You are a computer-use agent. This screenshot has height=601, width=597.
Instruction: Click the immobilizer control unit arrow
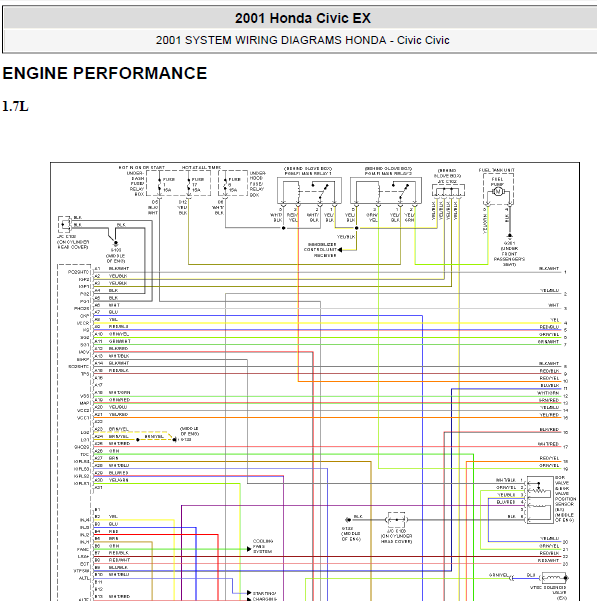point(340,250)
